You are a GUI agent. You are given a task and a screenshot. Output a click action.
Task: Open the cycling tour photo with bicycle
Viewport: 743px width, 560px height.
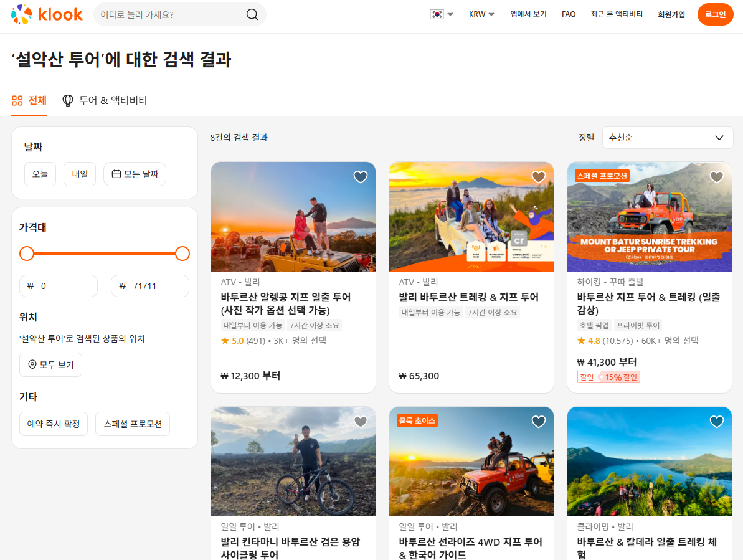point(293,462)
